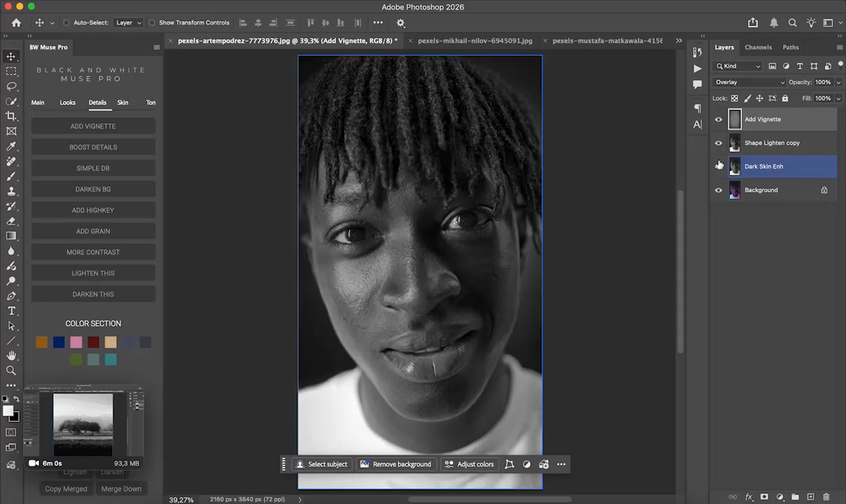Viewport: 846px width, 504px height.
Task: Click Remove background in contextual bar
Action: pyautogui.click(x=396, y=464)
